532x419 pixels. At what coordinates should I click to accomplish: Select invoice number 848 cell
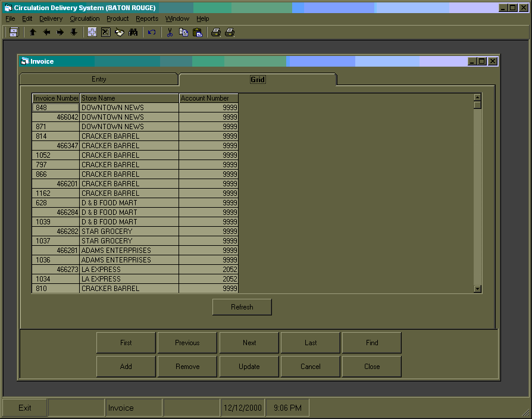click(x=56, y=108)
